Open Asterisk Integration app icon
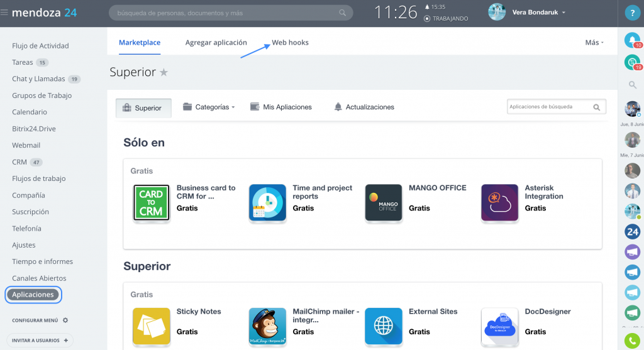 [499, 203]
